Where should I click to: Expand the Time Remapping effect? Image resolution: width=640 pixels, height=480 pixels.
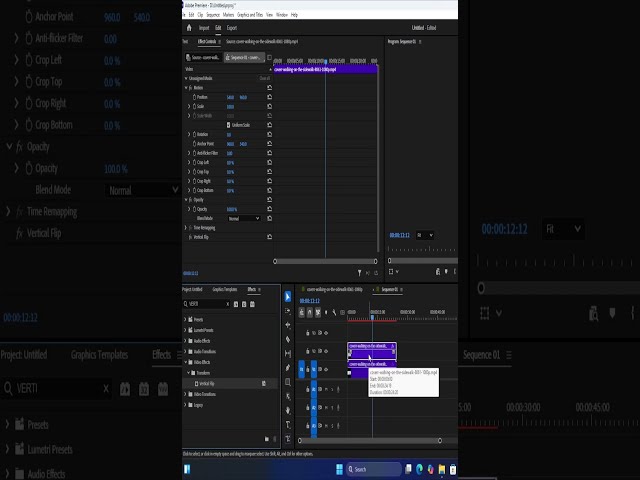(x=186, y=228)
